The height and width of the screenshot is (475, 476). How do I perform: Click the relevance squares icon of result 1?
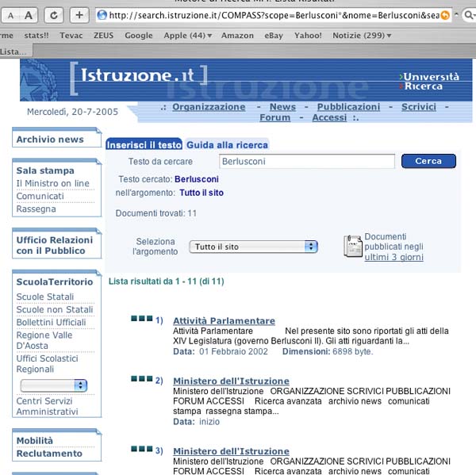tap(141, 319)
